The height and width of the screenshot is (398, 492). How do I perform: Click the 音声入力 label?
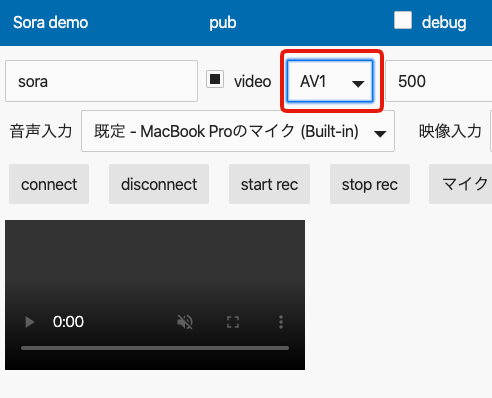coord(41,131)
